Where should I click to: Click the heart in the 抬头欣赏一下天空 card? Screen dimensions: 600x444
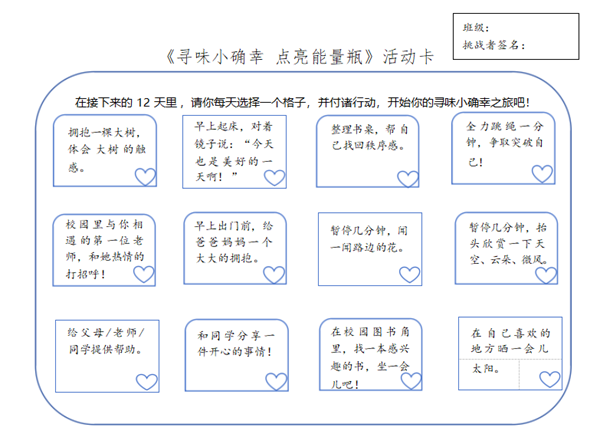pos(546,275)
